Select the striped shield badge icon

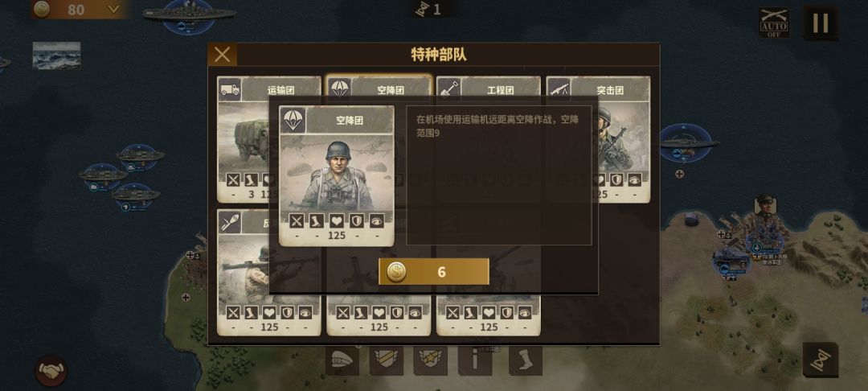[387, 361]
